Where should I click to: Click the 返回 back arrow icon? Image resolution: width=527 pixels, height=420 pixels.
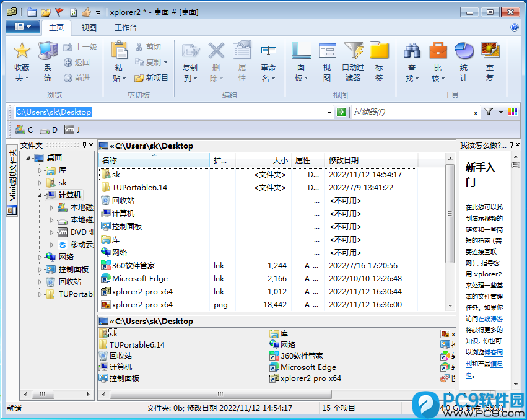(x=68, y=63)
